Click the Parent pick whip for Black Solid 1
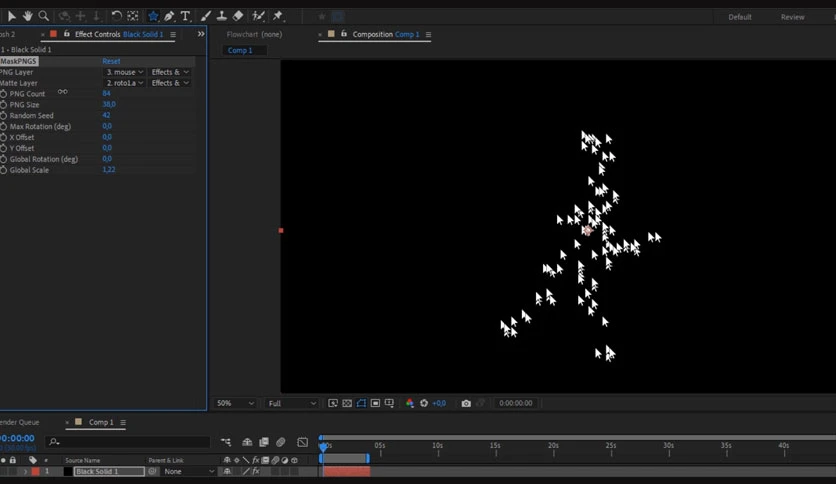 152,471
